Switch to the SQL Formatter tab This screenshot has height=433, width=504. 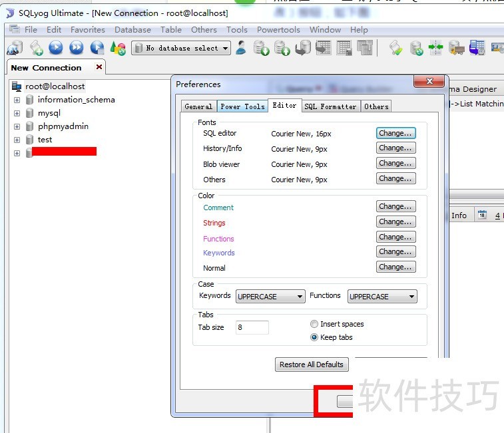[x=330, y=106]
